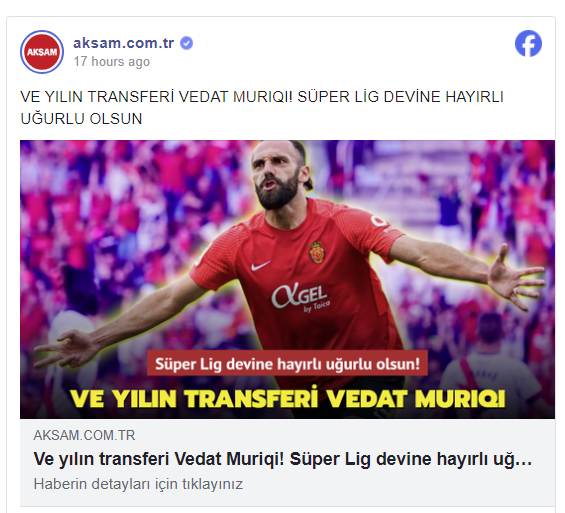Open the "17 hours ago" timestamp

pos(111,62)
